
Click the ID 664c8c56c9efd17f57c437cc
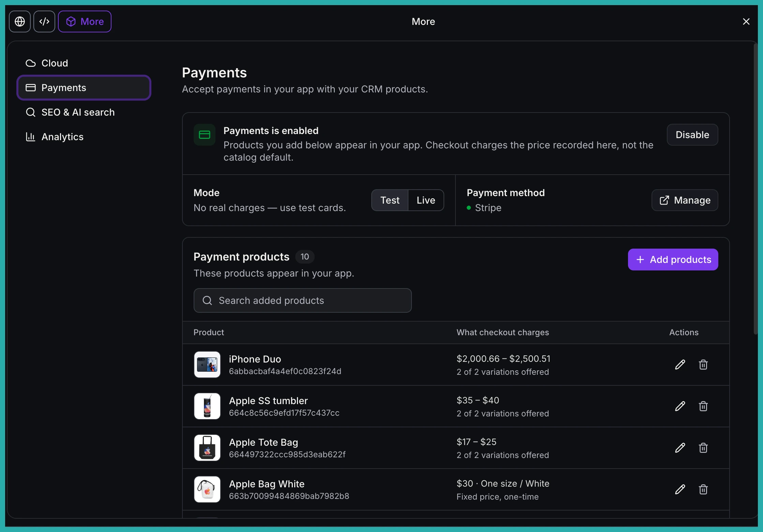click(x=284, y=413)
